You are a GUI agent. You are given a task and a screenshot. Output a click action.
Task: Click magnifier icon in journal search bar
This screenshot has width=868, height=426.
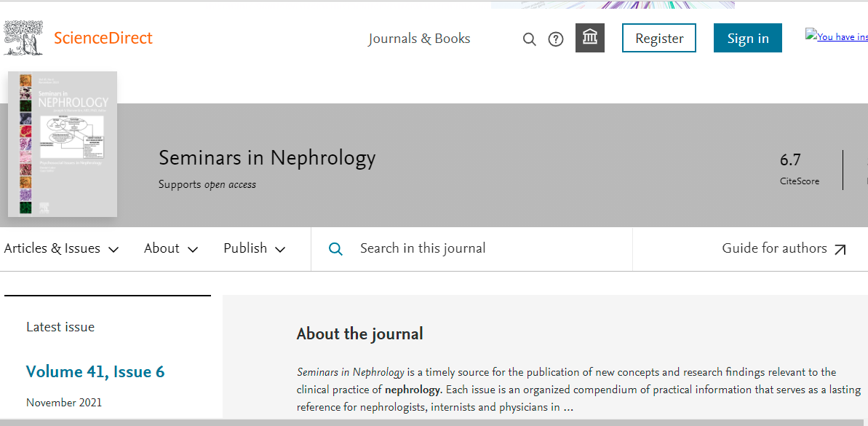tap(335, 249)
